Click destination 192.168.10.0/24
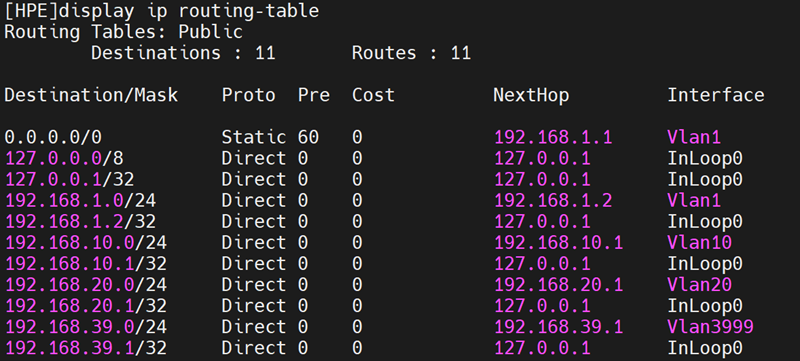The width and height of the screenshot is (800, 361). coord(86,242)
